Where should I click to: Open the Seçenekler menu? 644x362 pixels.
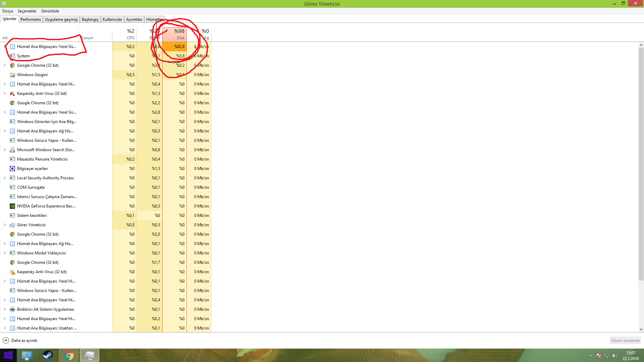27,11
